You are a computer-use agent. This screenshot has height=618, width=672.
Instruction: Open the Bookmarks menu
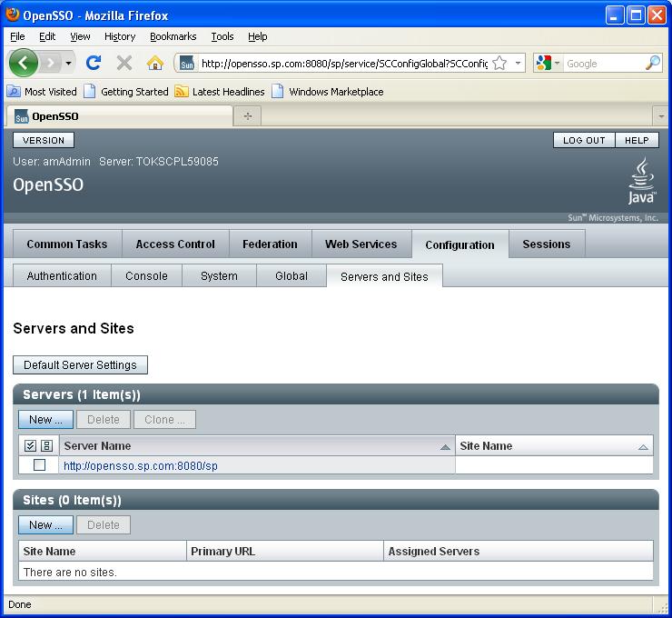pos(173,36)
